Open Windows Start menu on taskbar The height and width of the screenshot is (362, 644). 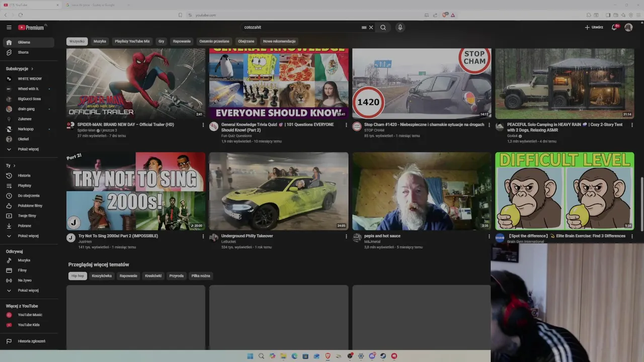(250, 356)
